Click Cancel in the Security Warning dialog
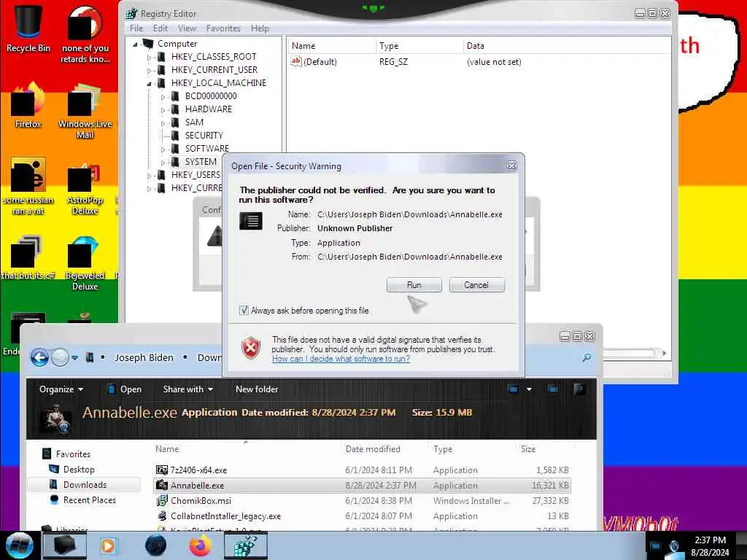Image resolution: width=747 pixels, height=560 pixels. coord(476,285)
